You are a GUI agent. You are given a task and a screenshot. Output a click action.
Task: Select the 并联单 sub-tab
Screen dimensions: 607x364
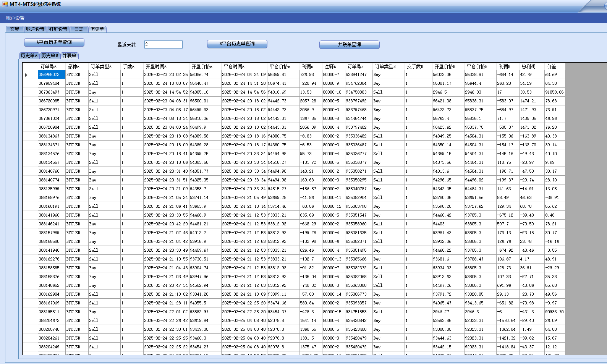(x=69, y=55)
